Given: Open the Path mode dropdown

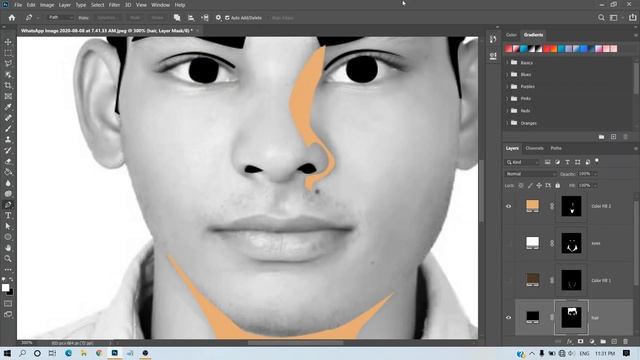Looking at the screenshot, I should 60,18.
